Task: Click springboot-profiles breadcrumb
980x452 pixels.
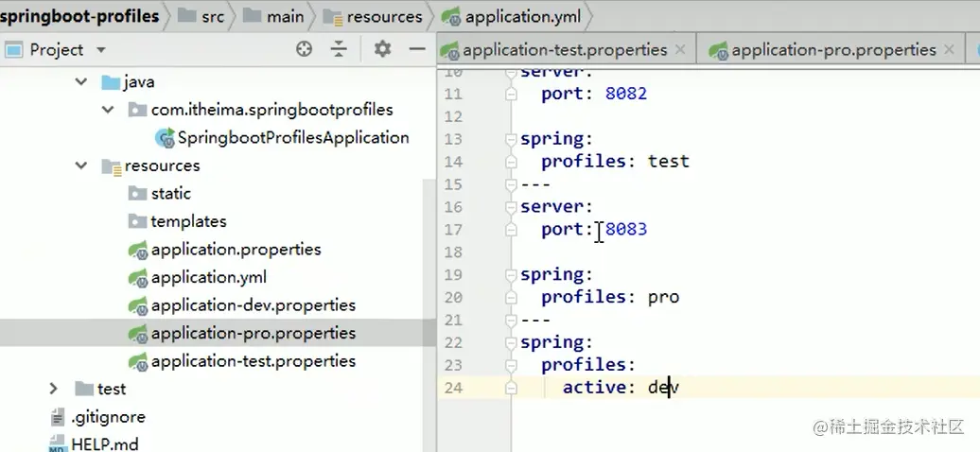Action: coord(80,16)
